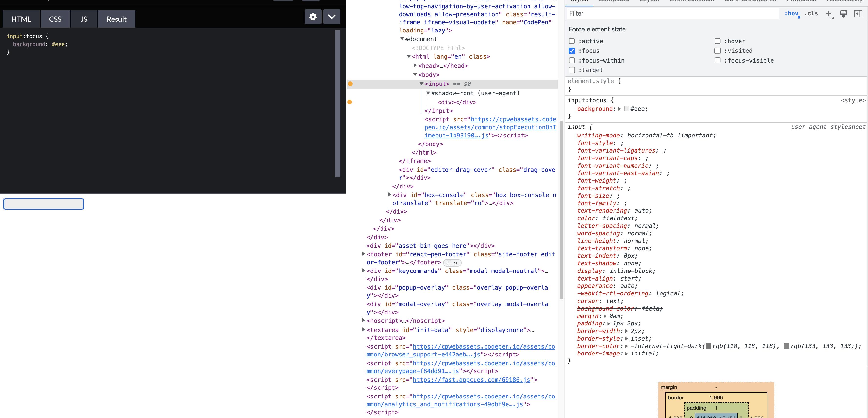Click the writing-mode declaration
The width and height of the screenshot is (868, 418).
pyautogui.click(x=647, y=136)
